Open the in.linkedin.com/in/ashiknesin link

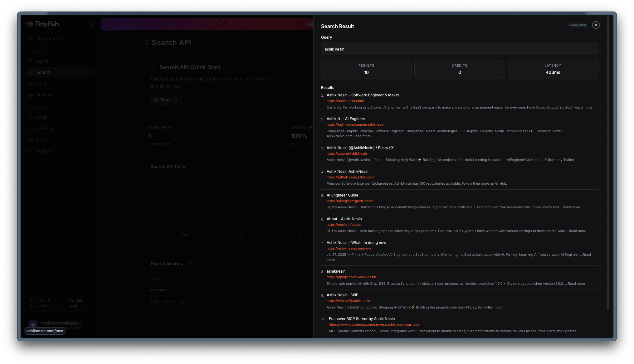click(355, 124)
